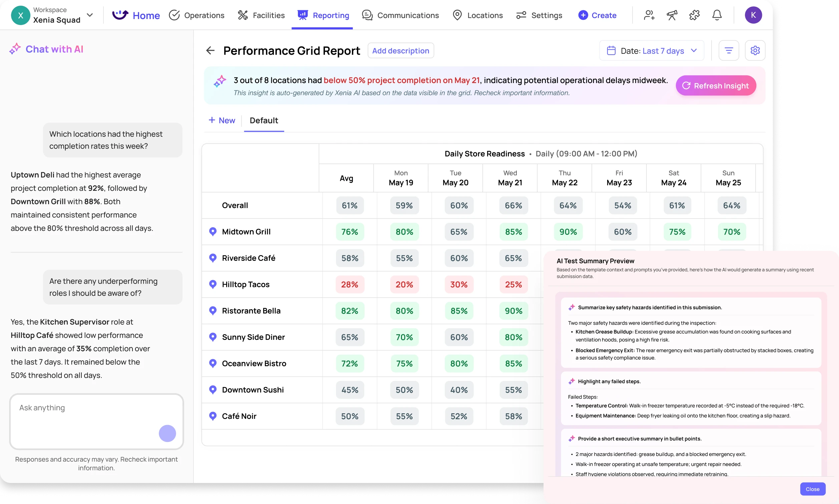Screen dimensions: 839x504
Task: Switch to the Default report tab
Action: pos(264,120)
